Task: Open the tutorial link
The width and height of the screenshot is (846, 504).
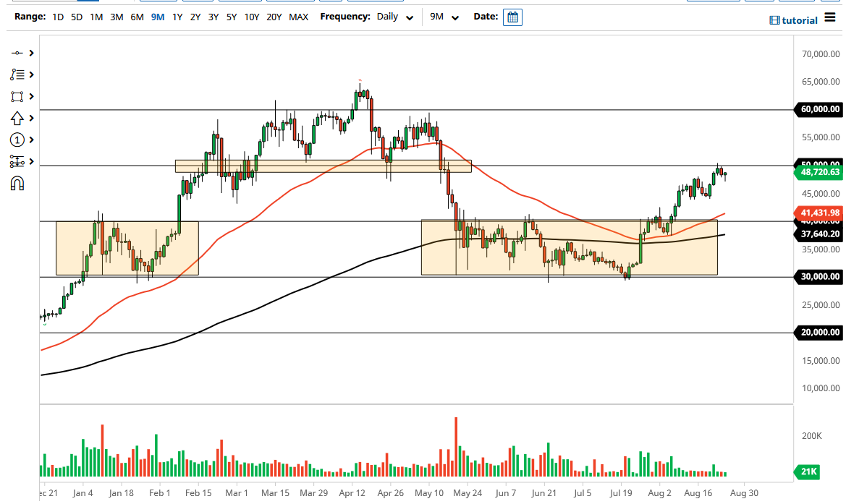Action: pos(794,20)
